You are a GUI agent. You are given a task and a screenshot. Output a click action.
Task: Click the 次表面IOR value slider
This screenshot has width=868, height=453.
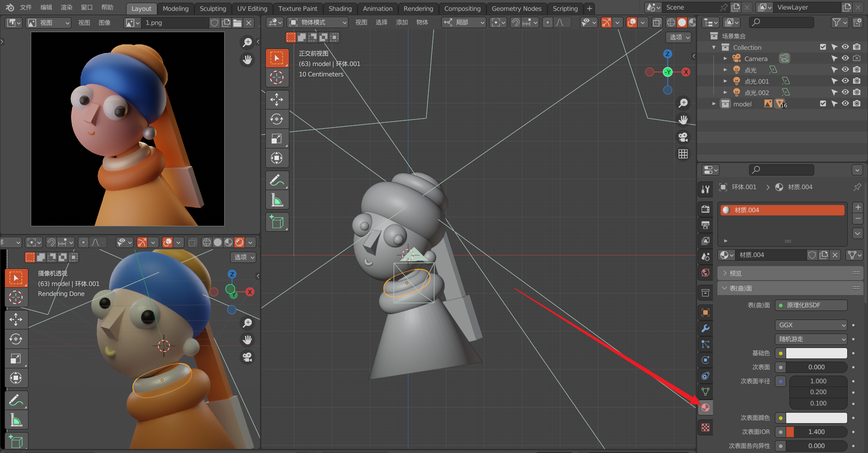816,432
